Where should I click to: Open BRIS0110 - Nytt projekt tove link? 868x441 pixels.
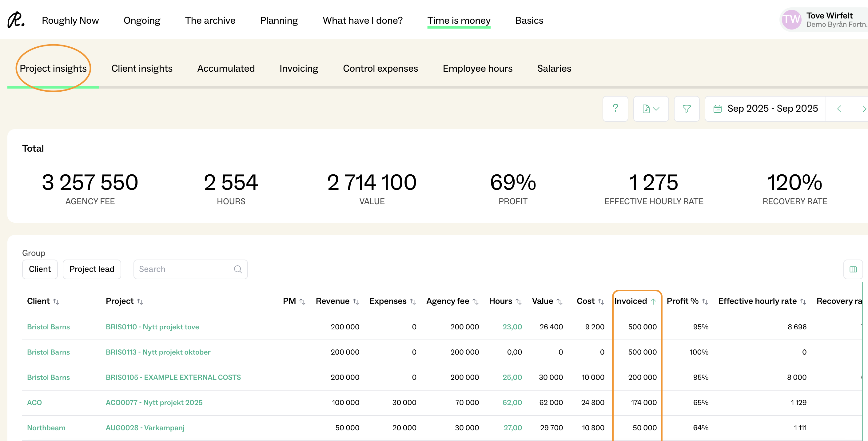pyautogui.click(x=152, y=327)
